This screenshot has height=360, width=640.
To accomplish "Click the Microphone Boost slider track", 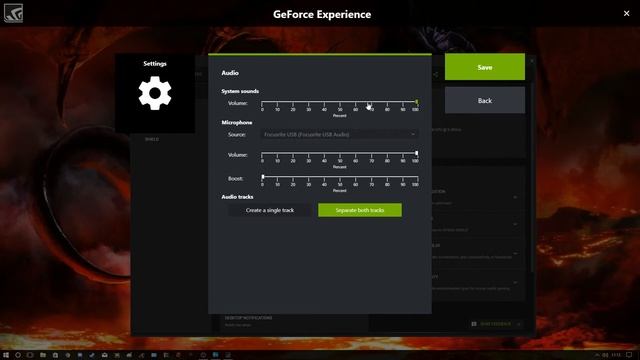I will (x=340, y=177).
